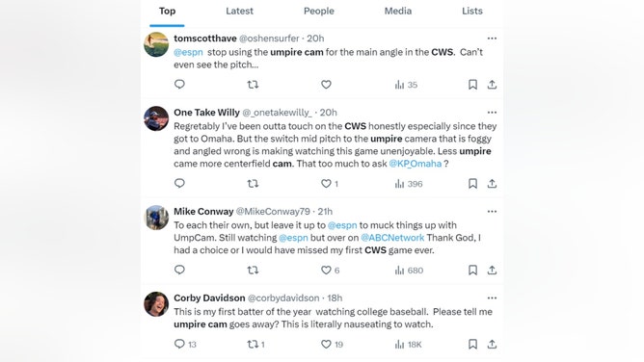The height and width of the screenshot is (362, 644).
Task: Open the @KPOmaha mention link
Action: 416,164
